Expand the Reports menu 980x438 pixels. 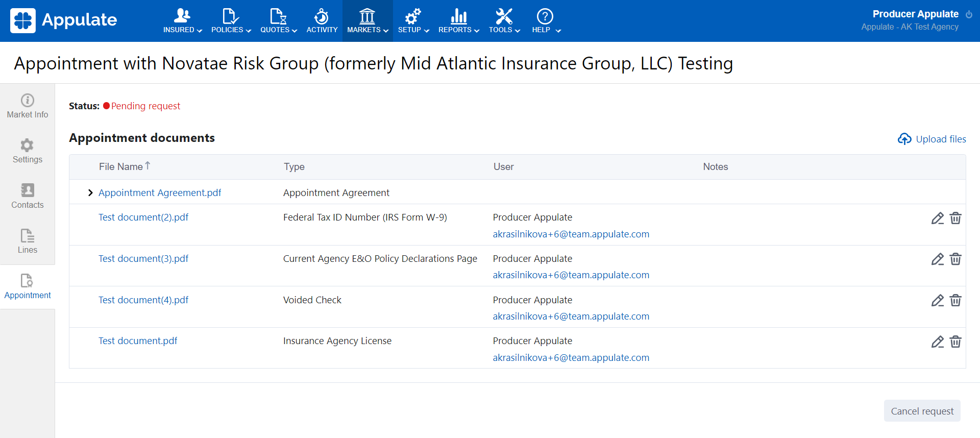click(458, 21)
